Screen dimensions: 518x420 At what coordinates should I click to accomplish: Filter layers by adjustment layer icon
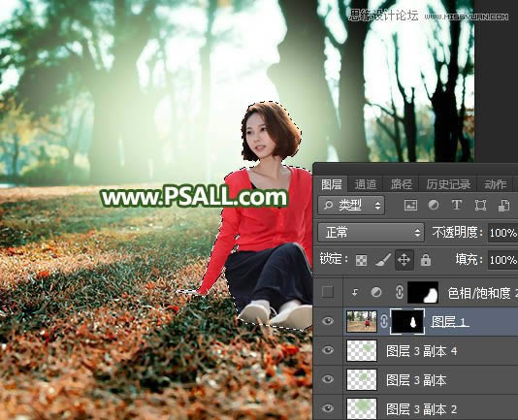[434, 206]
